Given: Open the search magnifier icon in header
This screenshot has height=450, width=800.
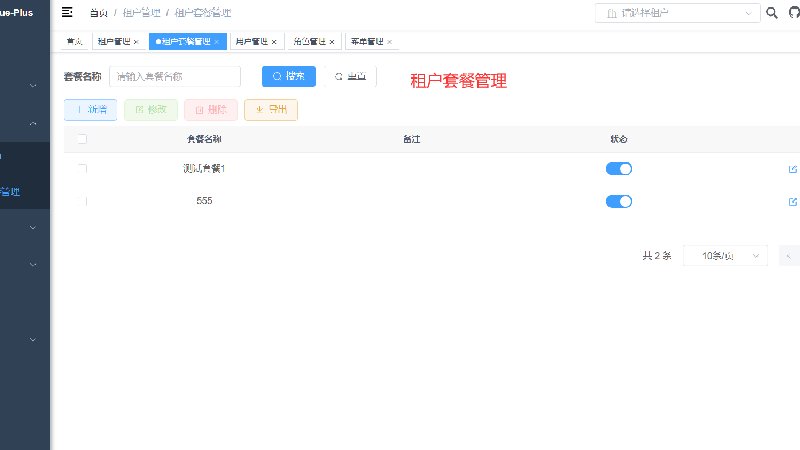Looking at the screenshot, I should click(772, 13).
